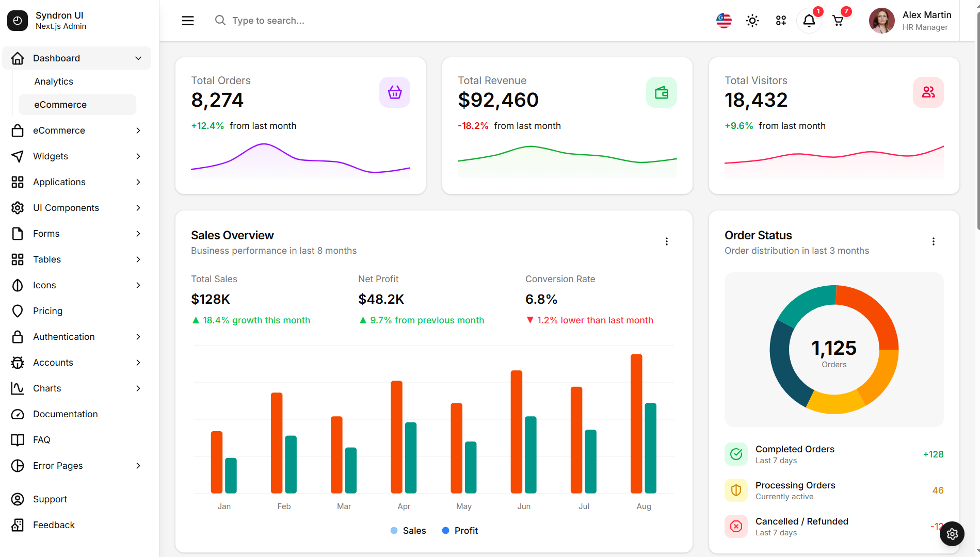Screen dimensions: 980x557
Task: Open the hamburger menu toggle
Action: 188,21
